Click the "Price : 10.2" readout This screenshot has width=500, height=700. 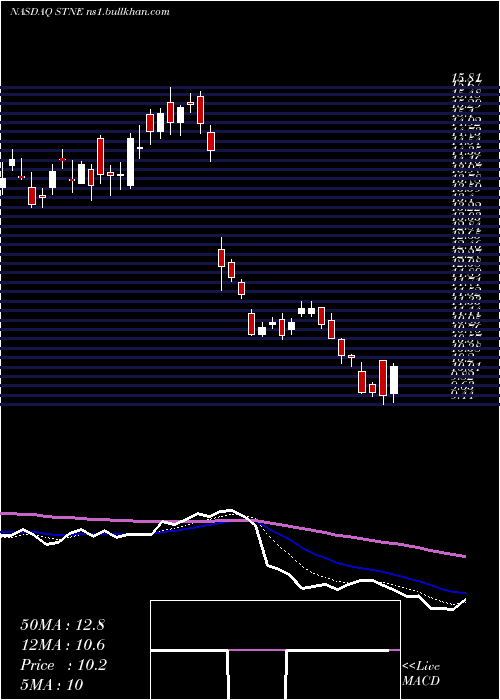tap(63, 665)
